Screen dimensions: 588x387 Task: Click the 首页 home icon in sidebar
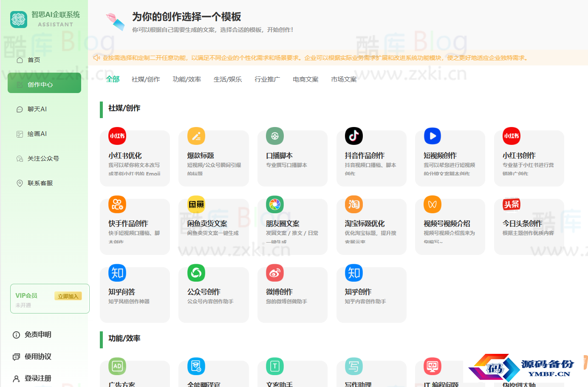coord(20,60)
